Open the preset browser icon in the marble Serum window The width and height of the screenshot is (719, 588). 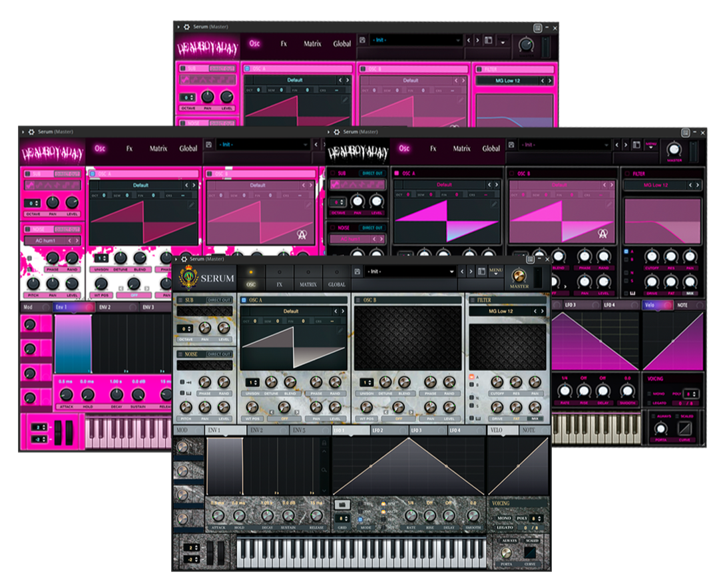pyautogui.click(x=481, y=272)
